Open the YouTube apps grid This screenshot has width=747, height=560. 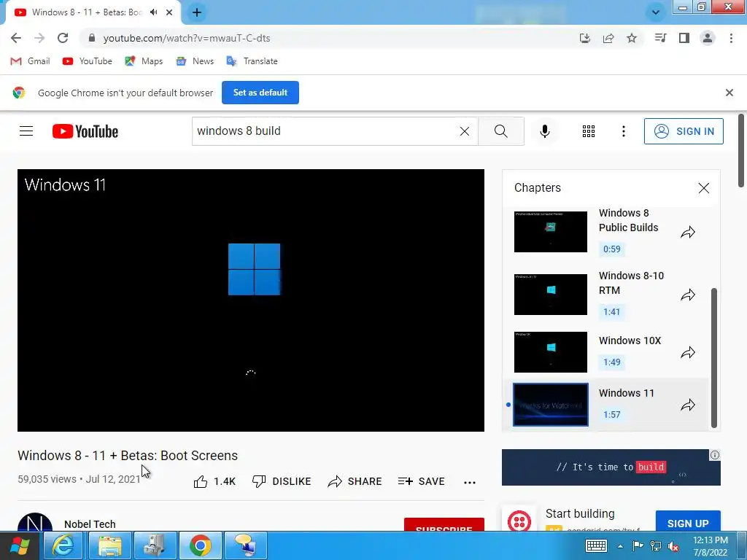click(589, 131)
